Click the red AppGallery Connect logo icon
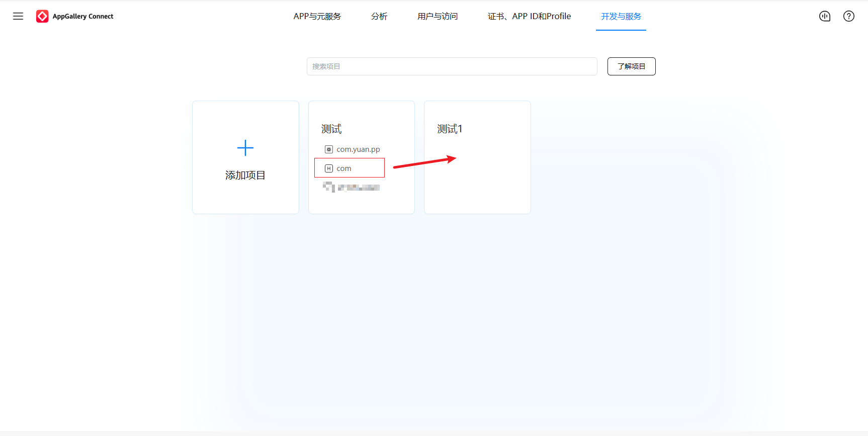 click(42, 16)
